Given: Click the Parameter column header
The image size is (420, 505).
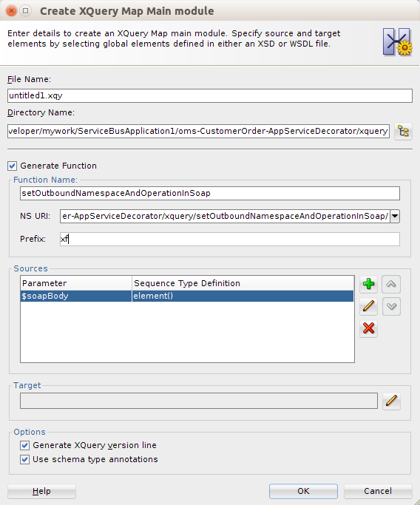Looking at the screenshot, I should click(76, 283).
